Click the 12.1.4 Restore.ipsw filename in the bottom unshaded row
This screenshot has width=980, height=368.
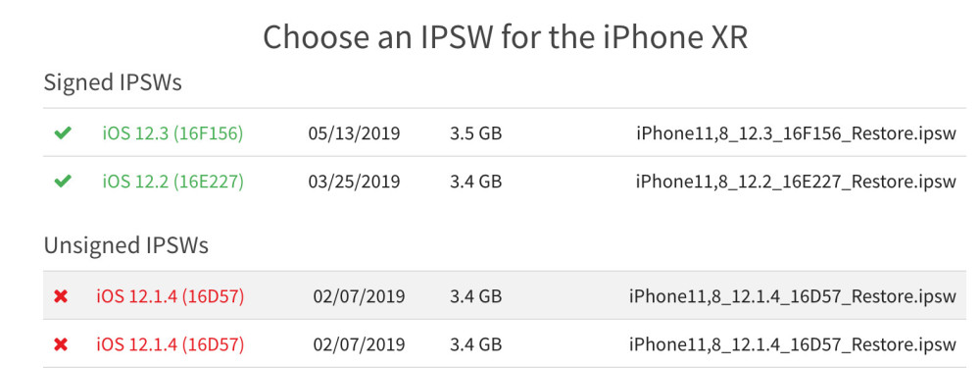coord(793,345)
